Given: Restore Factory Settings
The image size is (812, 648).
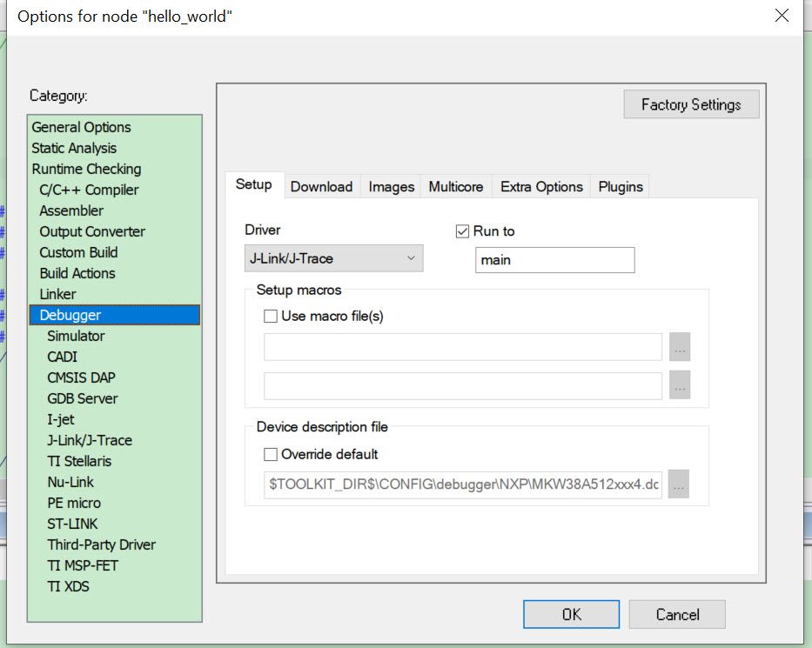Looking at the screenshot, I should (x=691, y=104).
